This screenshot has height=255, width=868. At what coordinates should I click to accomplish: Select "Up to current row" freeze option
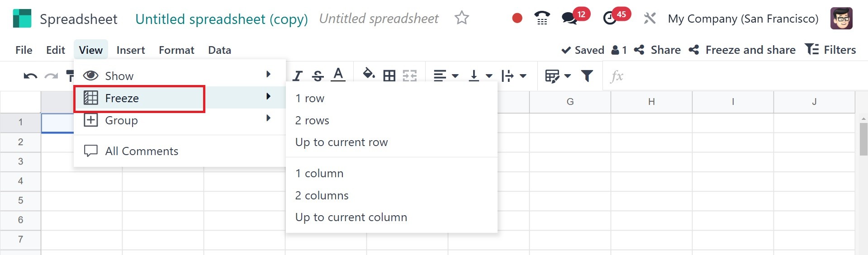(x=342, y=142)
